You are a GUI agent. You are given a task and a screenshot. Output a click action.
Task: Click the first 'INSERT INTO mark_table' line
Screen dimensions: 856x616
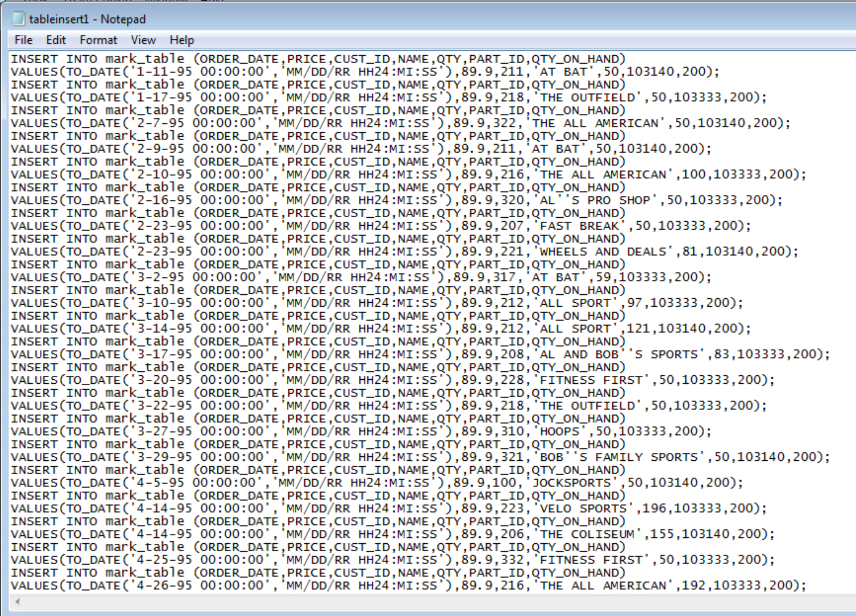pos(318,59)
